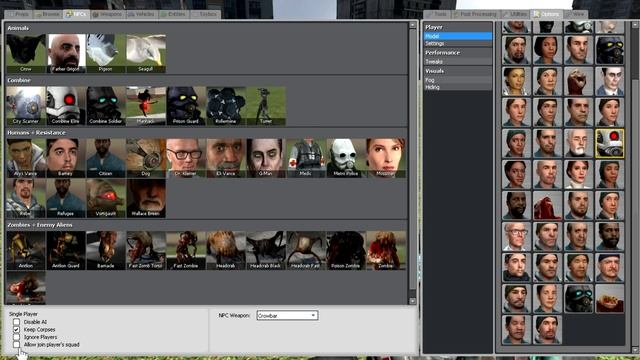The height and width of the screenshot is (360, 640).
Task: Open the Tools tab on the right panel
Action: [437, 14]
